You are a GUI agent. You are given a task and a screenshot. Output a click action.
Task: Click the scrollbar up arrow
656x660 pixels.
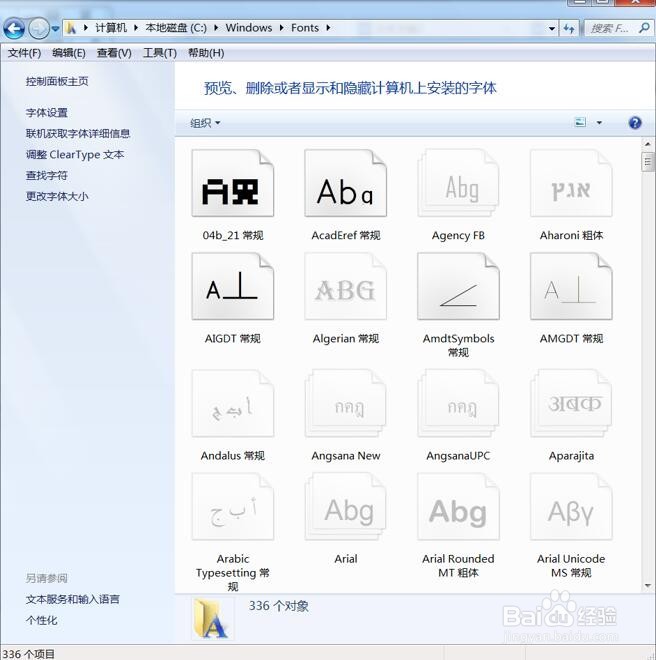click(648, 144)
